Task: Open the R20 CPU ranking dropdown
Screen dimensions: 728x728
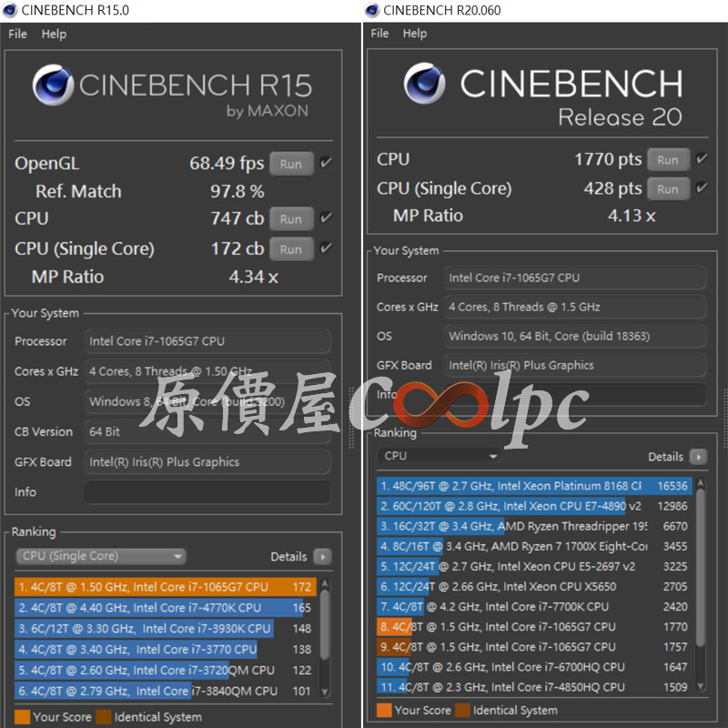Action: pyautogui.click(x=440, y=456)
